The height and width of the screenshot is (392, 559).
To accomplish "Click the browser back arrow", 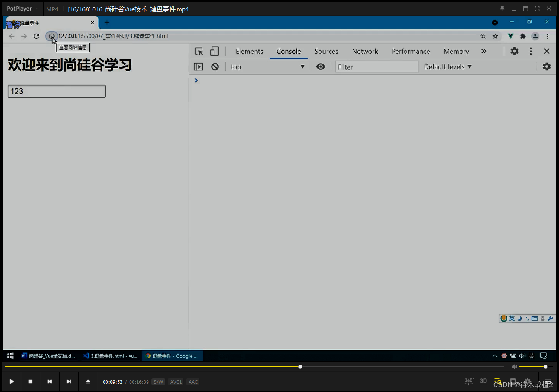I will 12,36.
